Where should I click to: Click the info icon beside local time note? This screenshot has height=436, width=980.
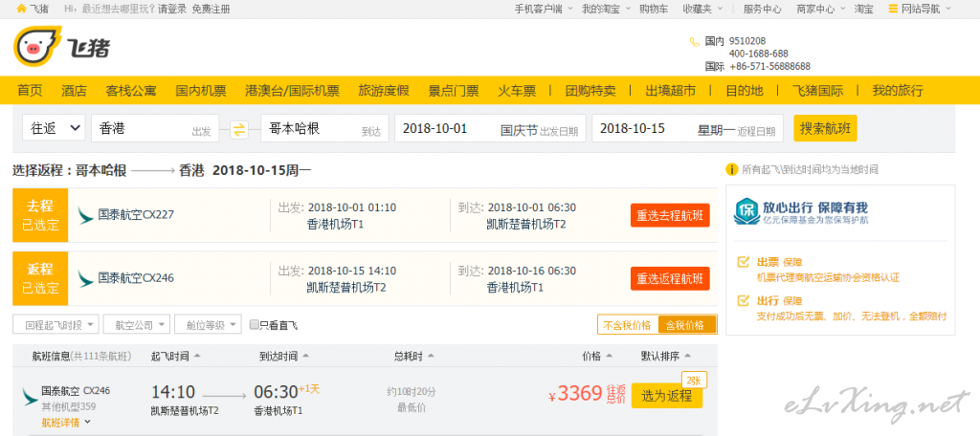[x=731, y=169]
